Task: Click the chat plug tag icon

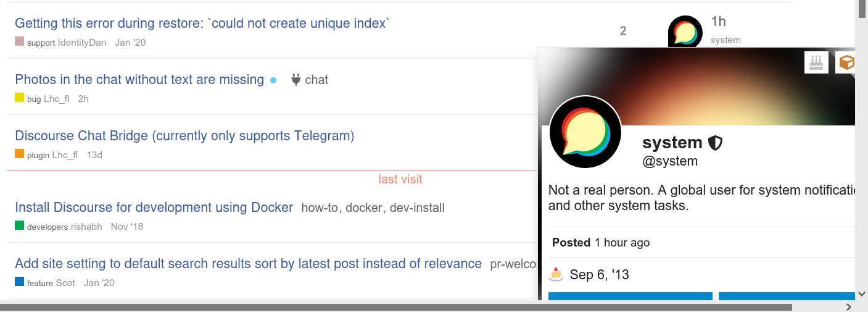Action: click(296, 80)
